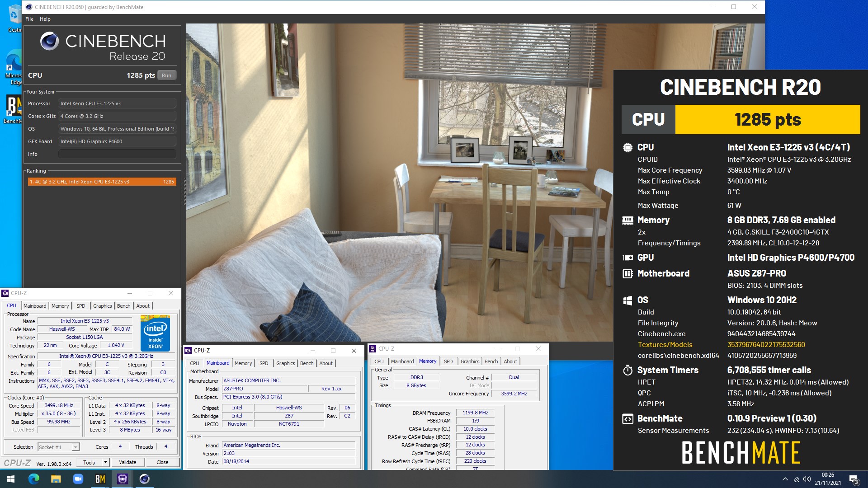Screen dimensions: 868x488
Task: Click the Max TDP value 84.0 W
Action: (122, 329)
